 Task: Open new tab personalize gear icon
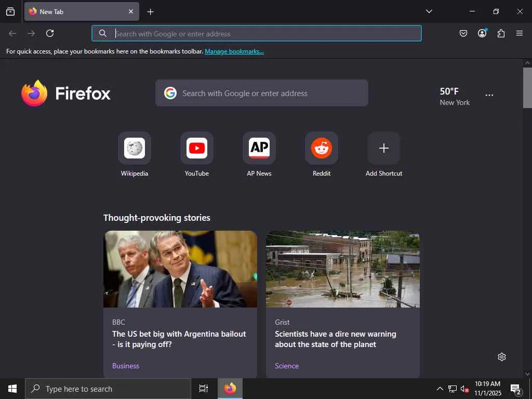pyautogui.click(x=502, y=357)
